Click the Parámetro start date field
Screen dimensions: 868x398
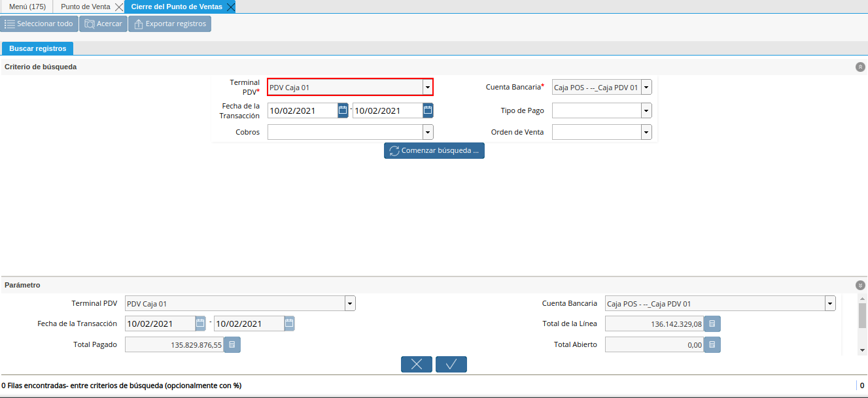pos(160,323)
